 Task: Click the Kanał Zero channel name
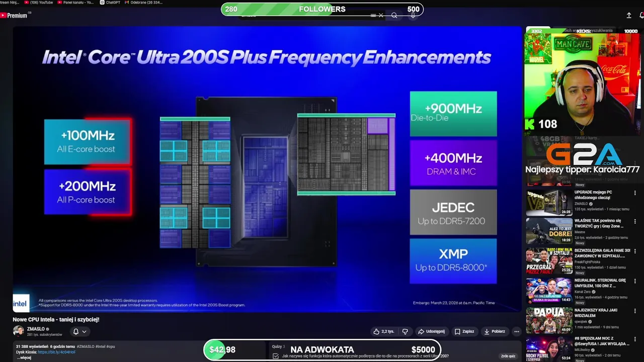click(x=583, y=292)
